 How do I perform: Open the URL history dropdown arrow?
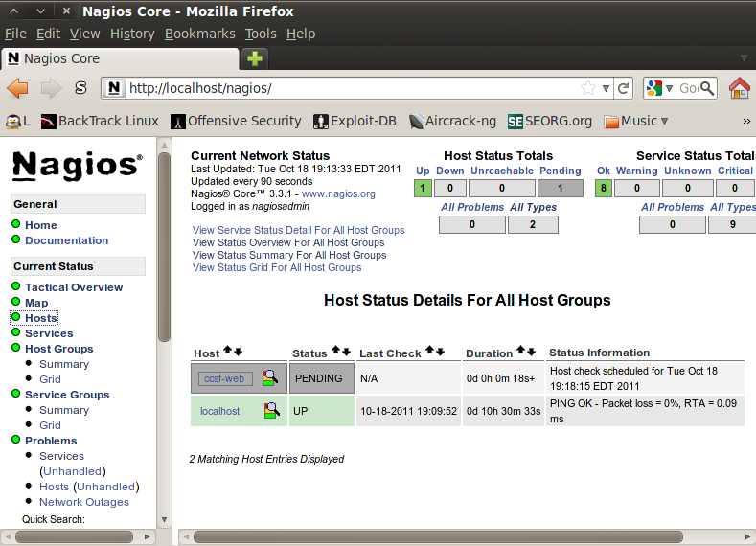(x=606, y=88)
